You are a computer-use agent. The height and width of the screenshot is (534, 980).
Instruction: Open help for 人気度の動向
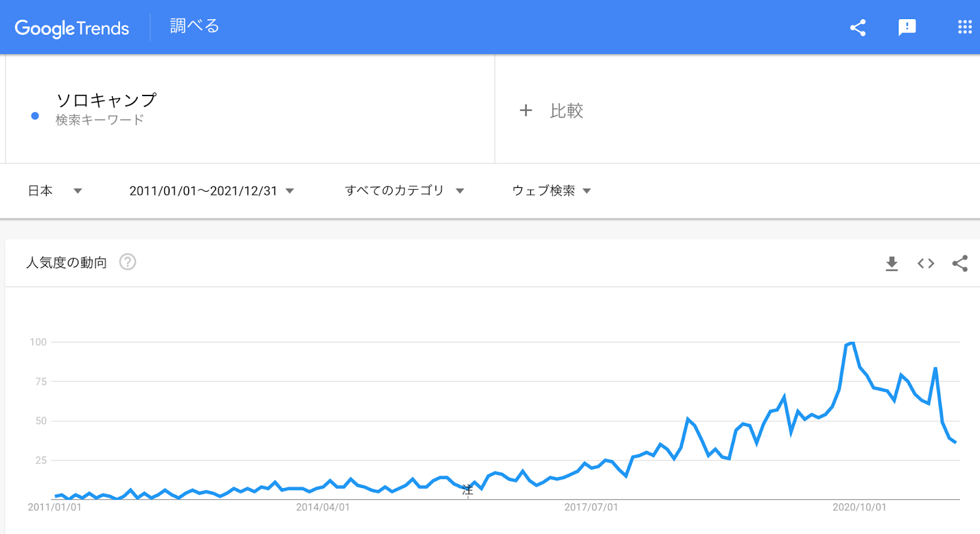127,262
